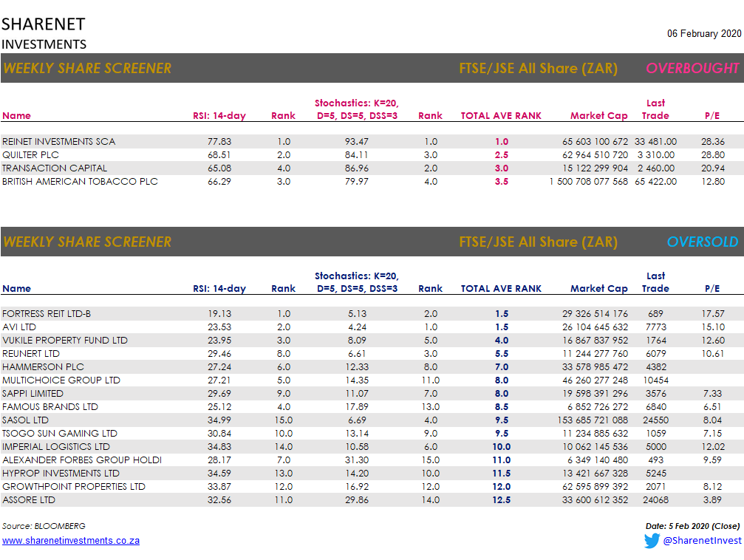Image resolution: width=744 pixels, height=560 pixels.
Task: Select MULTICHOICE GROUP LTD row name
Action: pyautogui.click(x=61, y=380)
